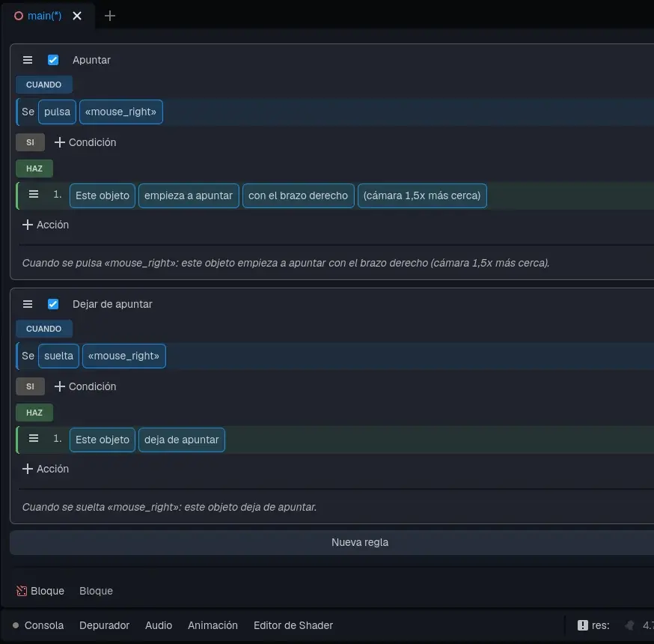Open the Editor de Shader panel

pos(293,625)
